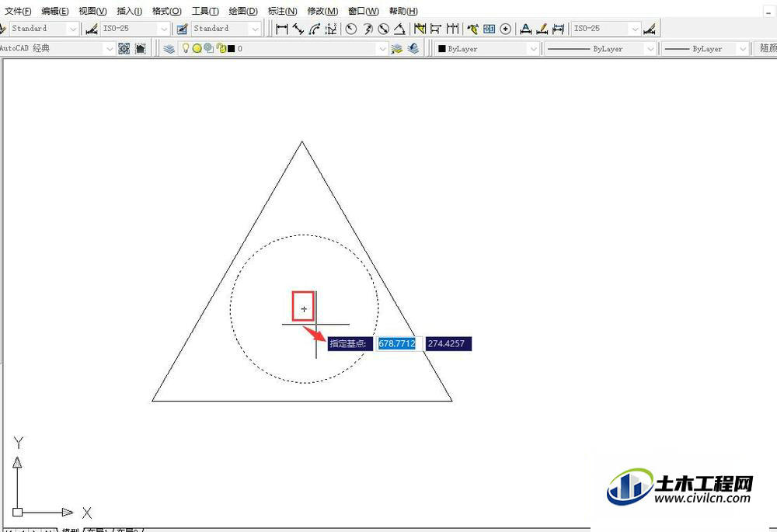Expand the layer list dropdown

click(382, 49)
